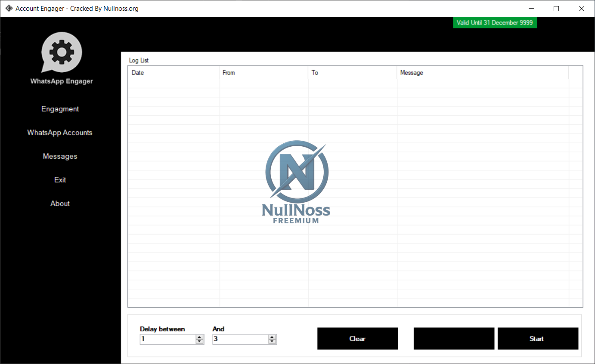This screenshot has width=595, height=364.
Task: Go to Messages section
Action: (x=60, y=156)
